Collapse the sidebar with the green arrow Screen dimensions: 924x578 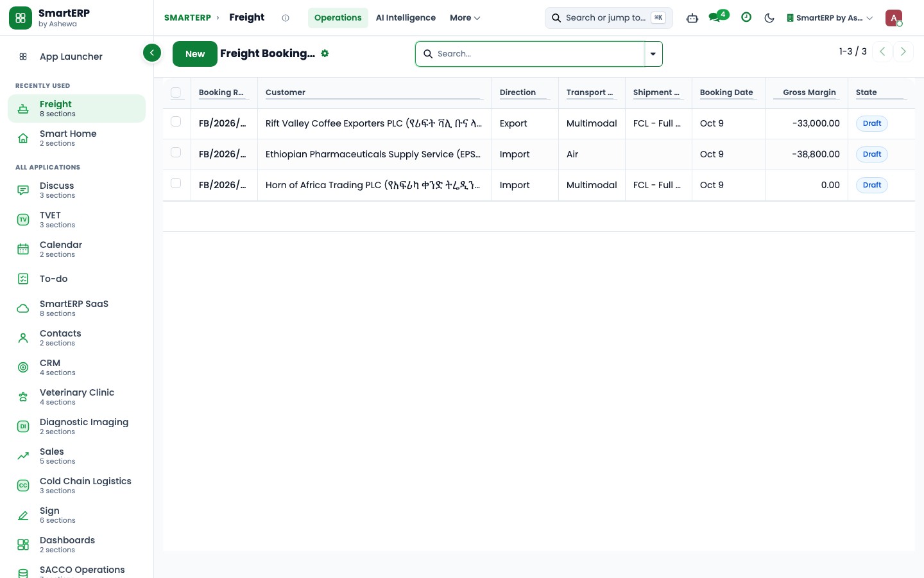152,53
